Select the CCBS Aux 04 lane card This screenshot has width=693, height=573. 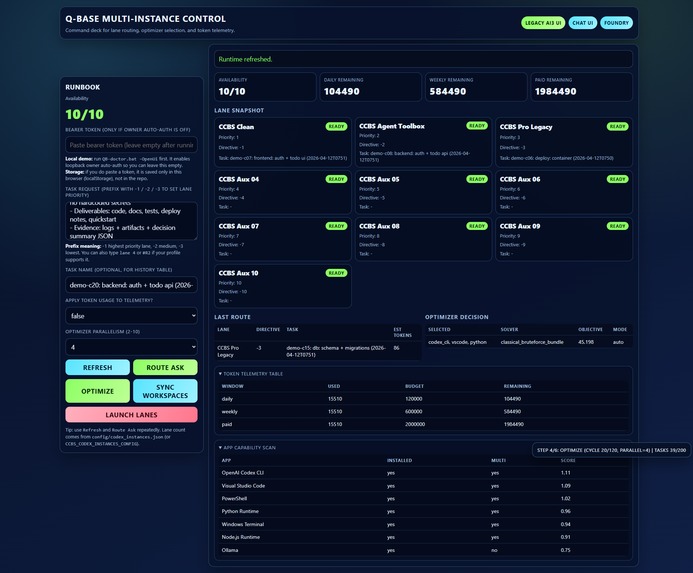tap(283, 192)
